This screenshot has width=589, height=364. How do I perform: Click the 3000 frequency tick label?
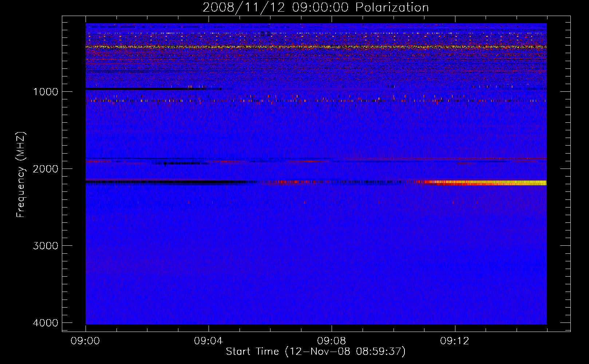[46, 246]
